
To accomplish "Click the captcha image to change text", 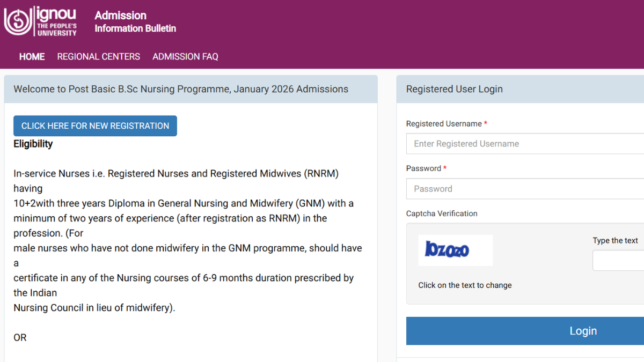I will 455,250.
